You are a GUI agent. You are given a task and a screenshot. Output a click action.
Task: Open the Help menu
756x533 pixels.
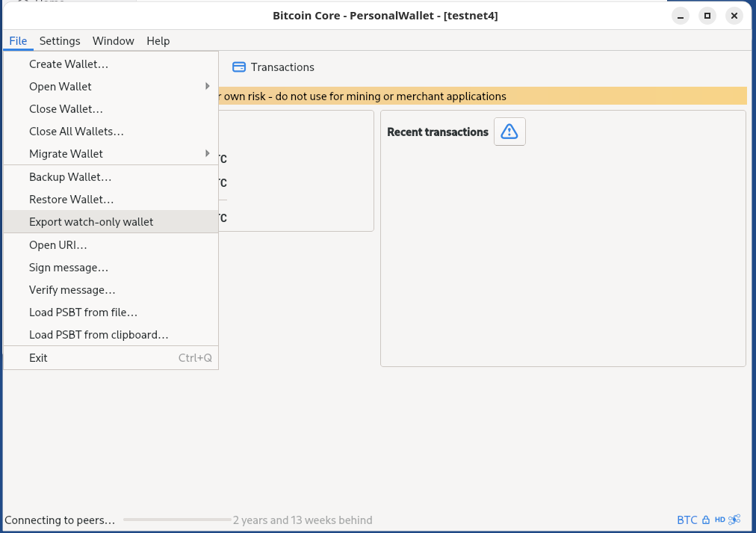[x=158, y=41]
